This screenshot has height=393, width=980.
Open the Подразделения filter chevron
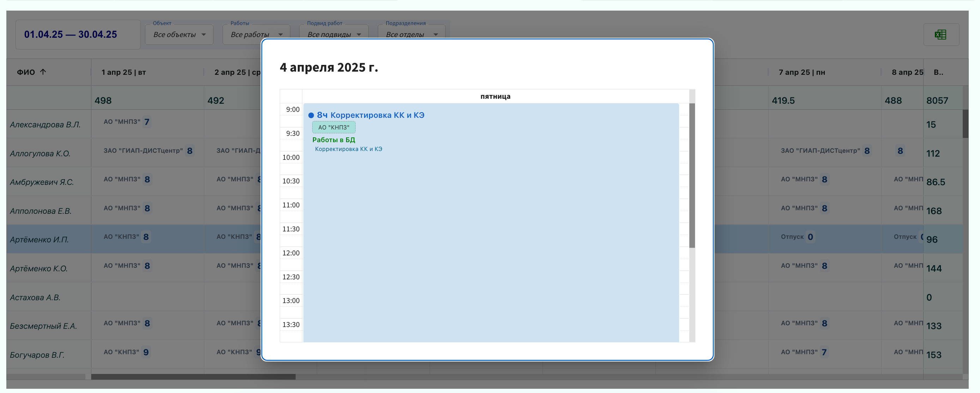[436, 34]
